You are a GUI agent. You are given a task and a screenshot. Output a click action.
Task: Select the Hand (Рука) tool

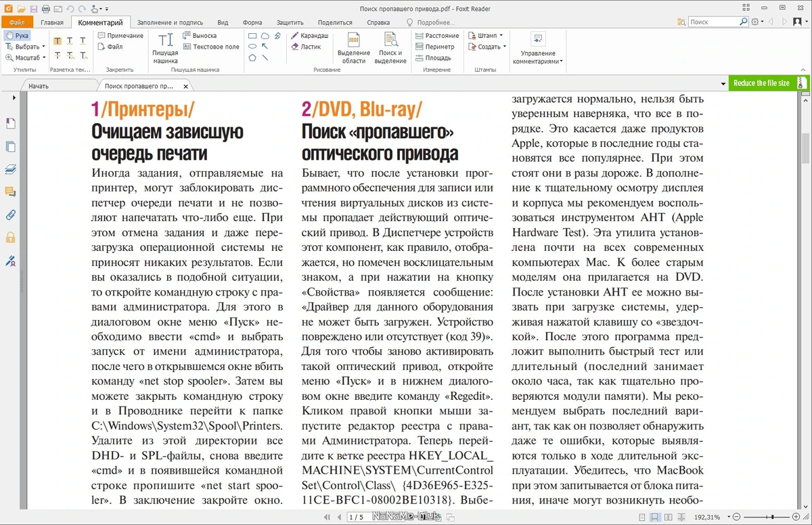coord(18,35)
